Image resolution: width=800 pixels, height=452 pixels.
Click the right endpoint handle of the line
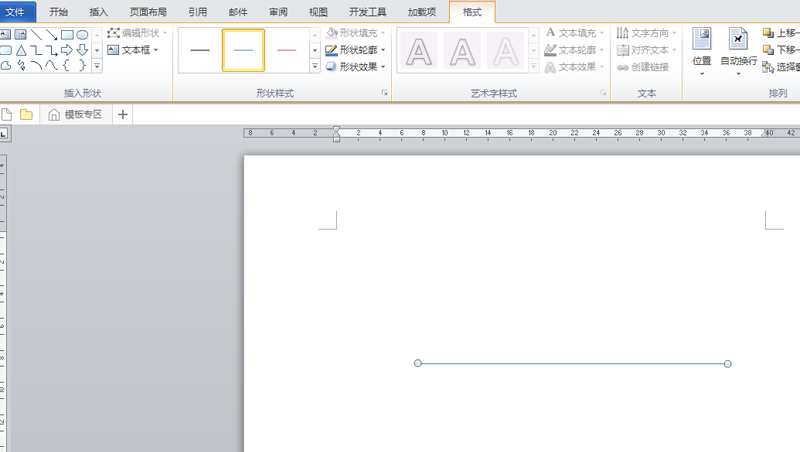tap(727, 363)
